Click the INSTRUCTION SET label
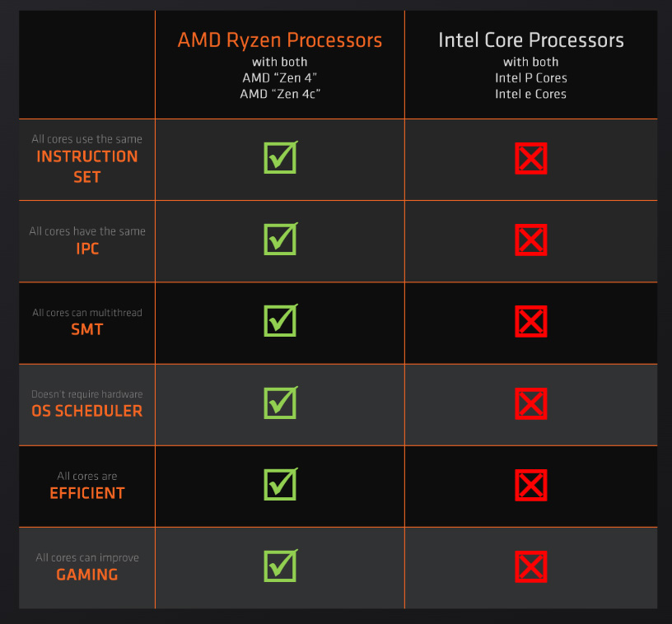 coord(87,166)
